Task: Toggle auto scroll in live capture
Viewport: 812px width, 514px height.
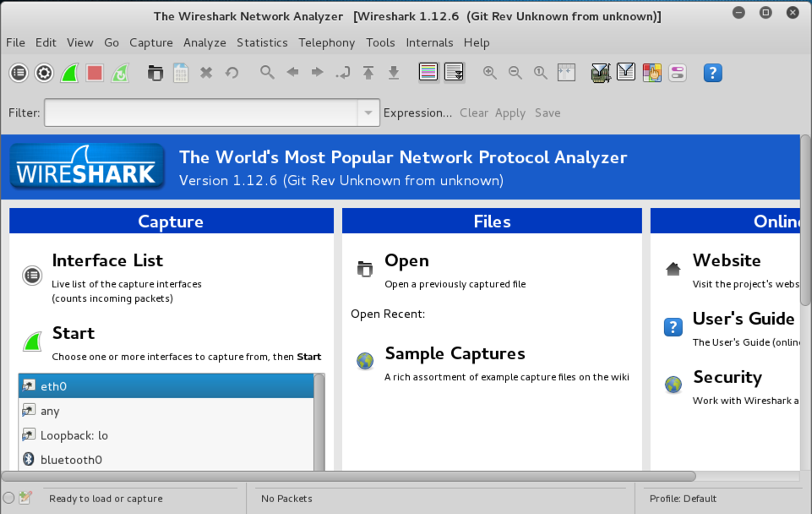Action: point(454,74)
